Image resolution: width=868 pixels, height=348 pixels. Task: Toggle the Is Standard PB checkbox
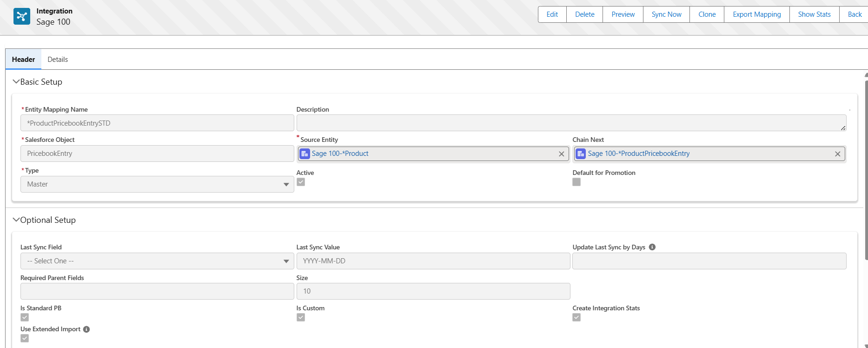pos(25,317)
